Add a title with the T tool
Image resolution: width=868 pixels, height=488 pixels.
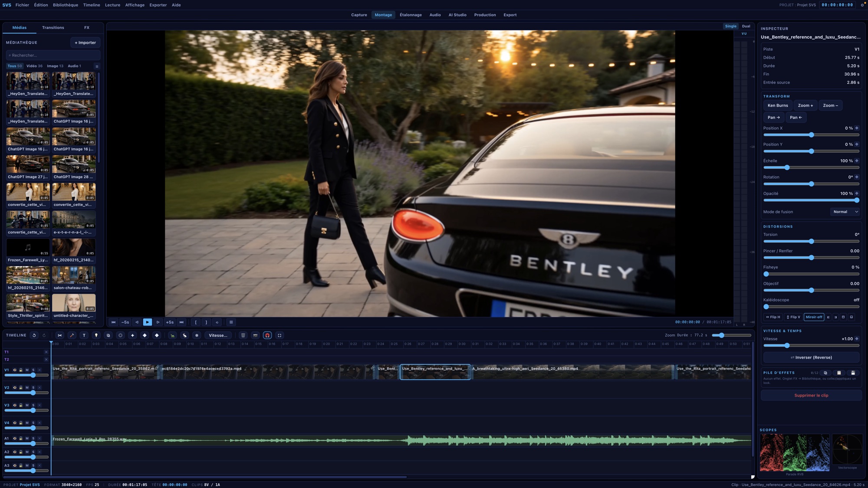[x=84, y=335]
